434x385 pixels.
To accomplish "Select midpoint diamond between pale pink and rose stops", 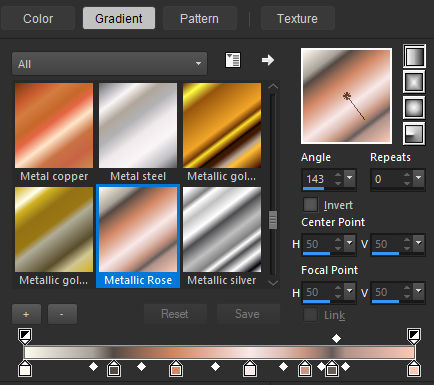I will tap(283, 367).
